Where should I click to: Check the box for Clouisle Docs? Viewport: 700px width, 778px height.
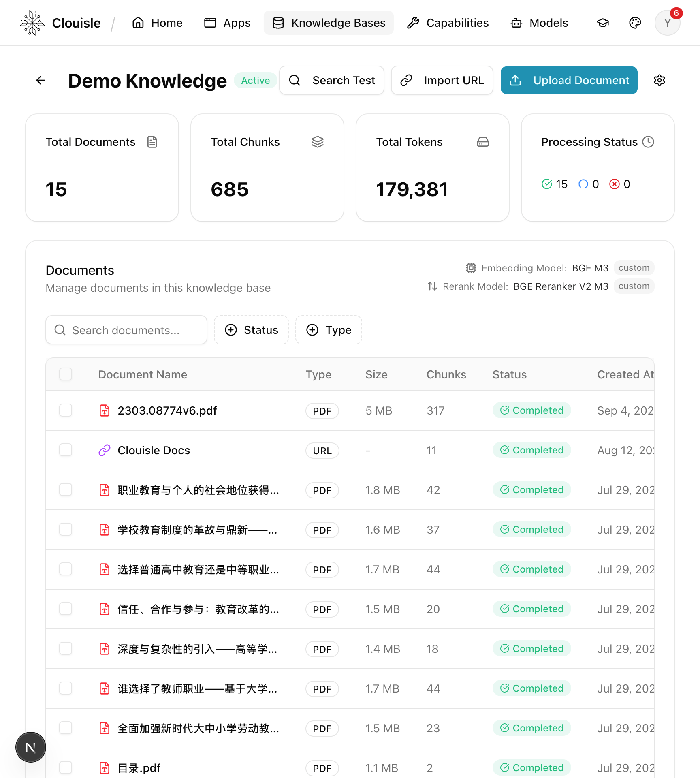pyautogui.click(x=66, y=450)
